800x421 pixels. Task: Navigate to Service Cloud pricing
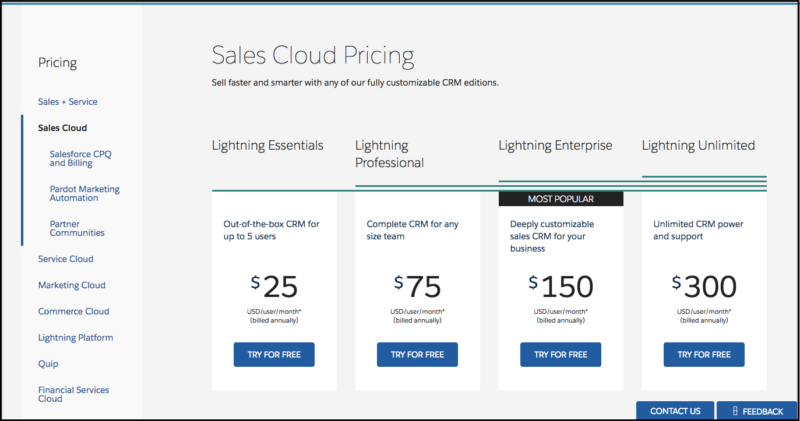(x=65, y=259)
